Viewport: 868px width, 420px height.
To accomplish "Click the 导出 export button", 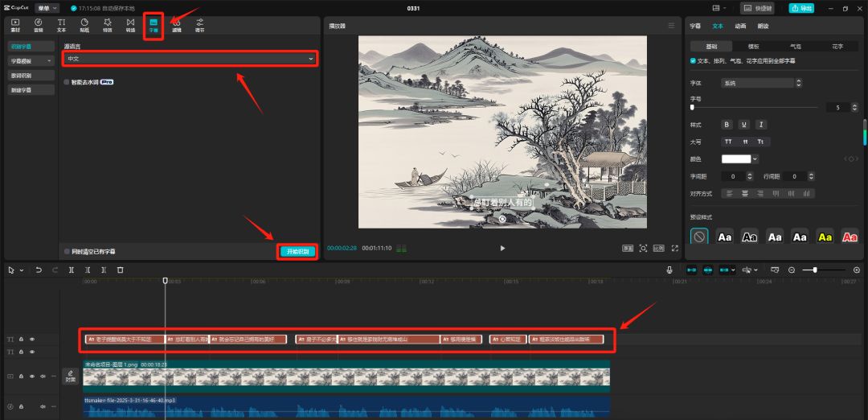I will (x=800, y=8).
